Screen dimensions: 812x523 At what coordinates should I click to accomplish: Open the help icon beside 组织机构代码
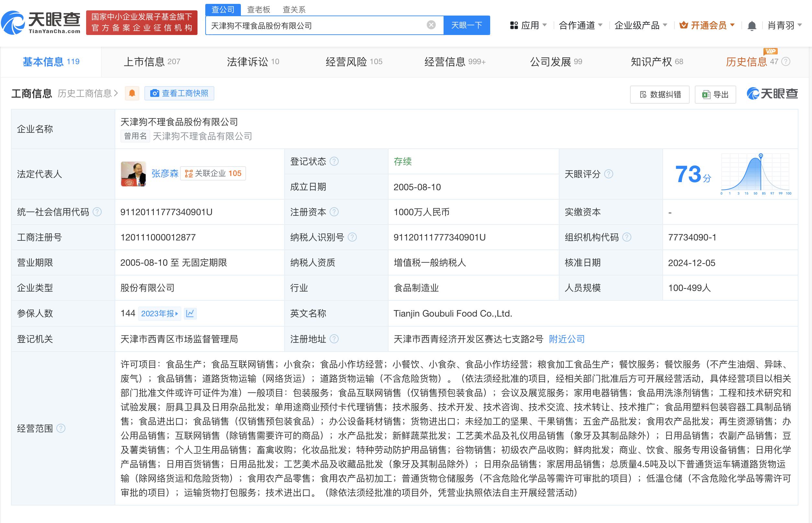627,237
